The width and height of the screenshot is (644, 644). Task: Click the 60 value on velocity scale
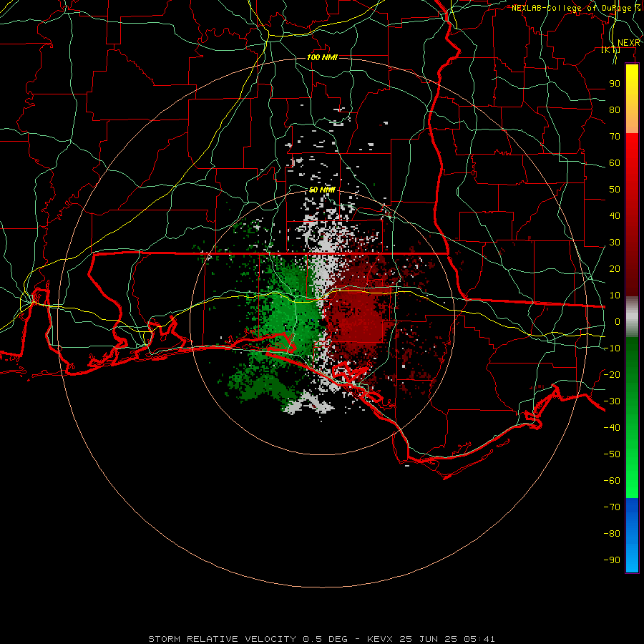615,162
